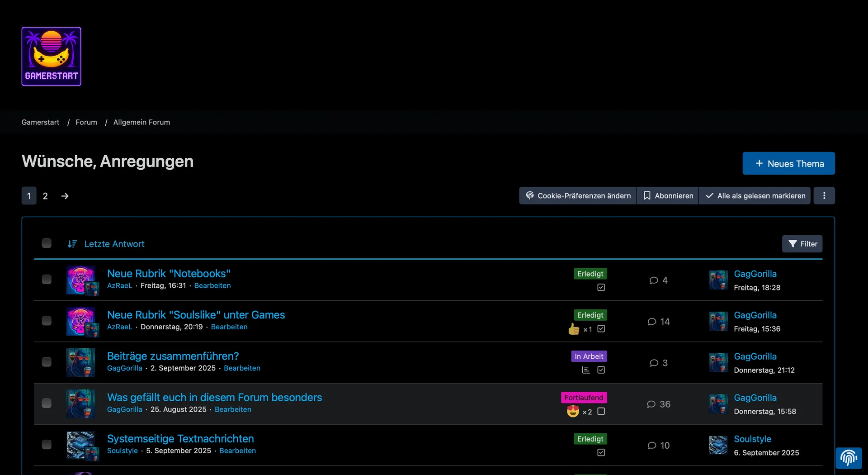868x475 pixels.
Task: Mark the Systemseitige Textnachrichten thread checkbox
Action: pyautogui.click(x=47, y=444)
